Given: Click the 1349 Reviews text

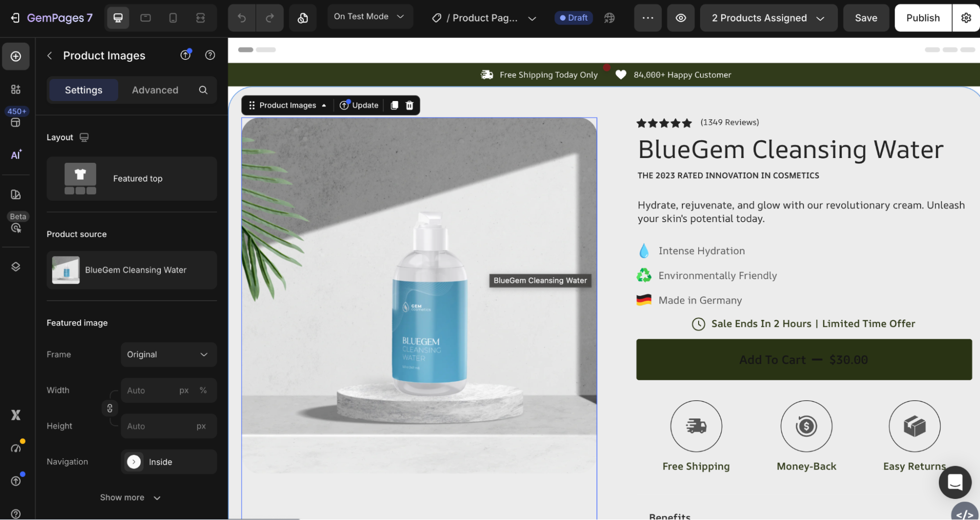Looking at the screenshot, I should click(x=729, y=122).
